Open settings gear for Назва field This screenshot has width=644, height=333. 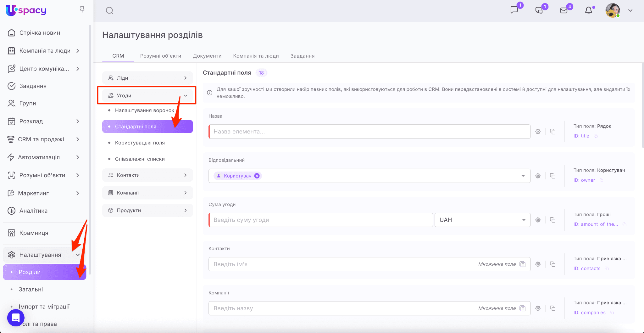538,132
